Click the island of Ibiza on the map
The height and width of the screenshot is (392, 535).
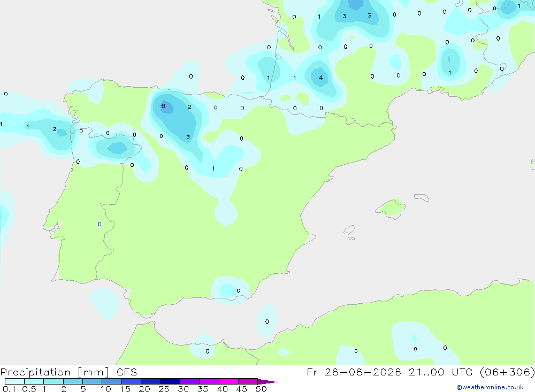coord(349,230)
